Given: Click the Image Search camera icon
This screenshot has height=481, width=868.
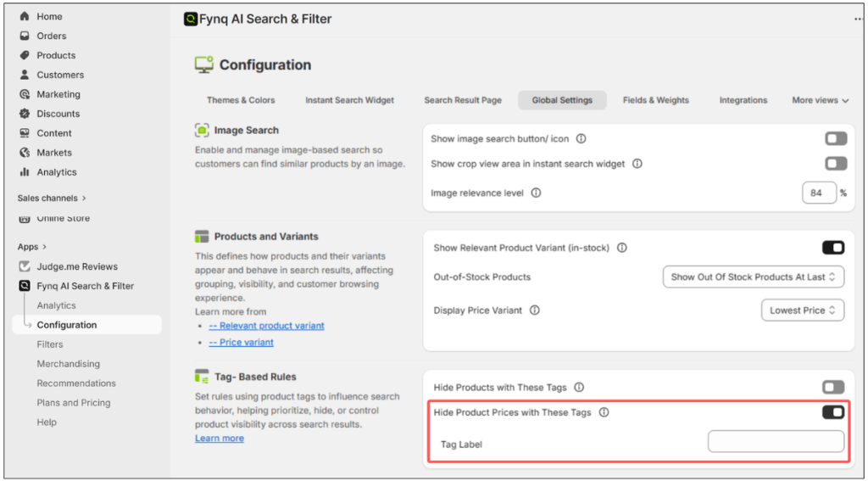Looking at the screenshot, I should coord(202,131).
